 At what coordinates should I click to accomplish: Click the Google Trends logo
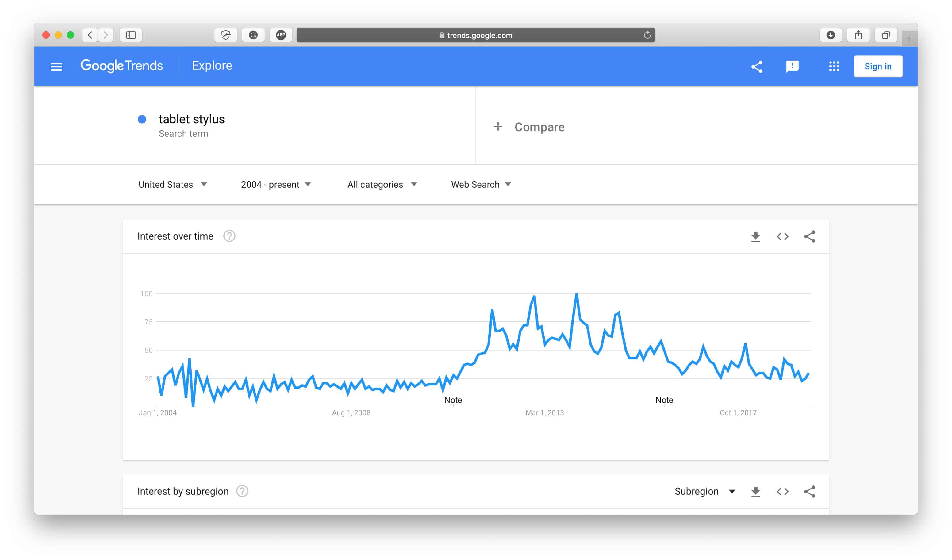[x=122, y=66]
